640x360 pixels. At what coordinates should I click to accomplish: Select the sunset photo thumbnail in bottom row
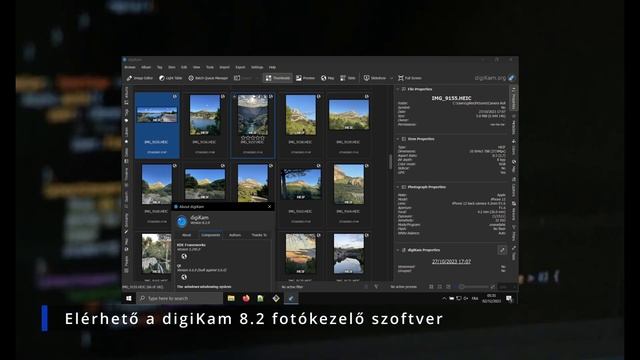300,253
